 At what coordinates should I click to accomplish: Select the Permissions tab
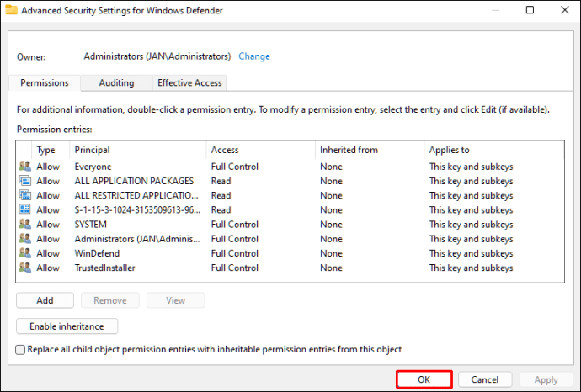[x=45, y=83]
